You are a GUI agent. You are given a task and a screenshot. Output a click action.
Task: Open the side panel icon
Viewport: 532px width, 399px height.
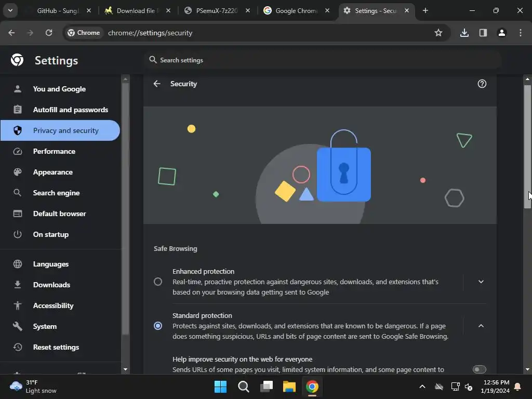point(483,33)
